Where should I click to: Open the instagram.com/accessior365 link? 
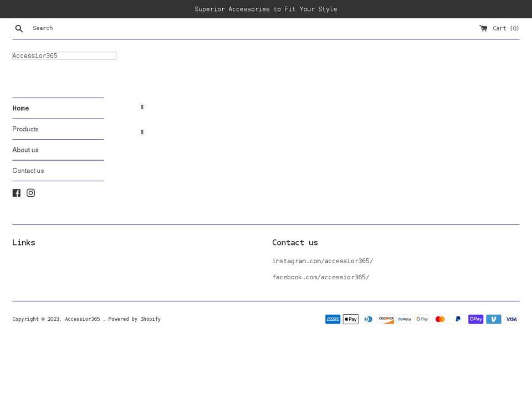[x=323, y=261]
